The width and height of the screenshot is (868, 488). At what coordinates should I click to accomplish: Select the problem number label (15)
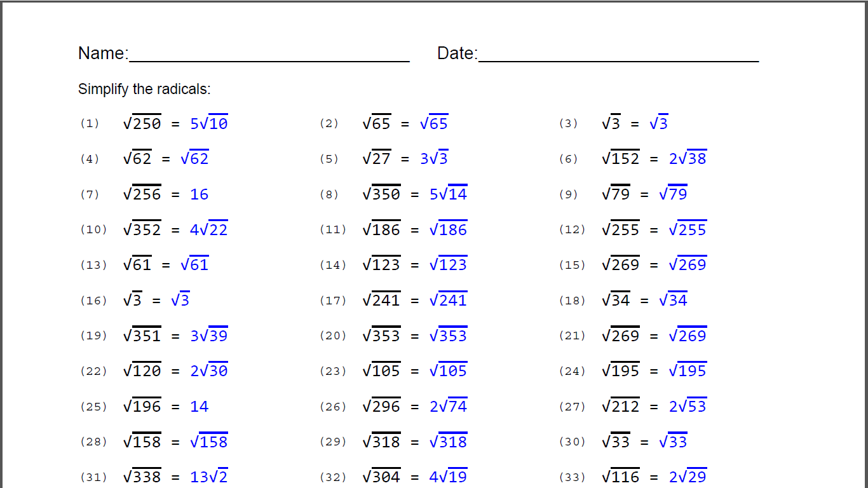click(x=573, y=265)
